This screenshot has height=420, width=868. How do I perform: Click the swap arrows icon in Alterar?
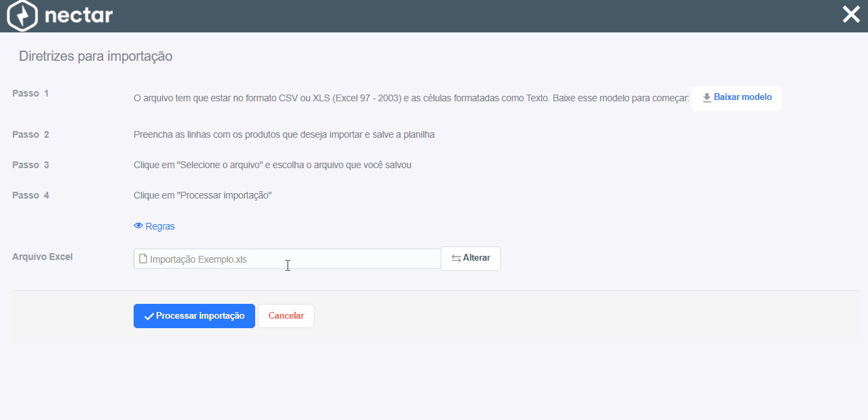click(456, 259)
